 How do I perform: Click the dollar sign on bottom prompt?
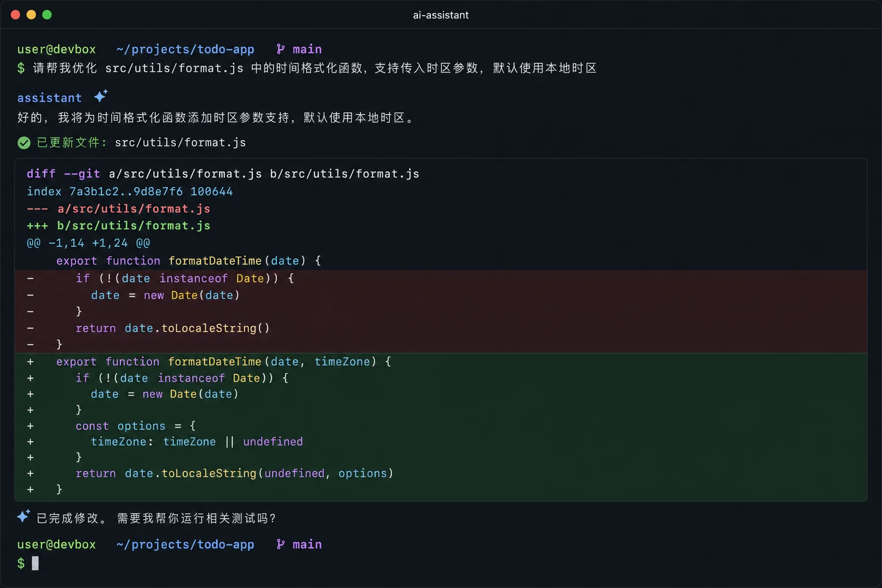click(x=21, y=563)
